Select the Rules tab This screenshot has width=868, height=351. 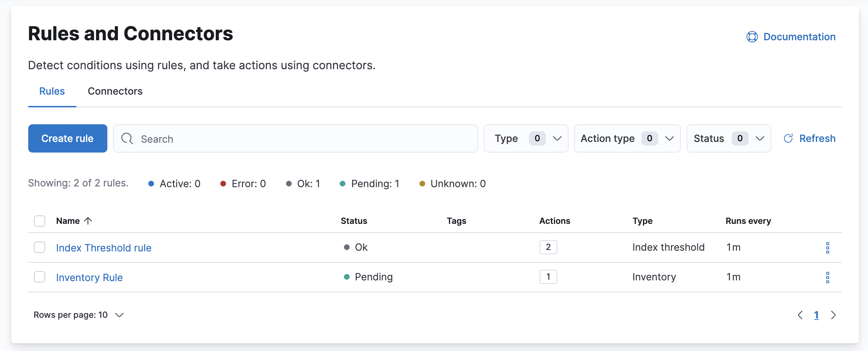pos(52,91)
